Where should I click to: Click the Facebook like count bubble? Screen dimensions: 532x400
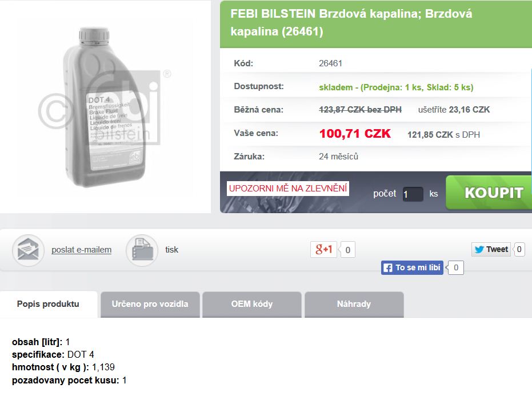[x=455, y=267]
